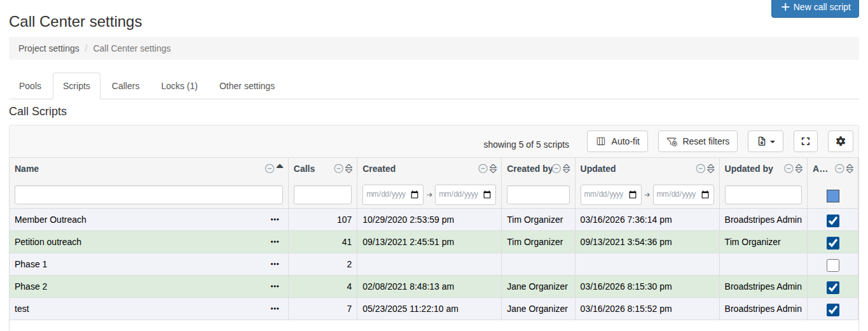This screenshot has height=331, width=868.
Task: Toggle fullscreen table view icon
Action: point(806,141)
